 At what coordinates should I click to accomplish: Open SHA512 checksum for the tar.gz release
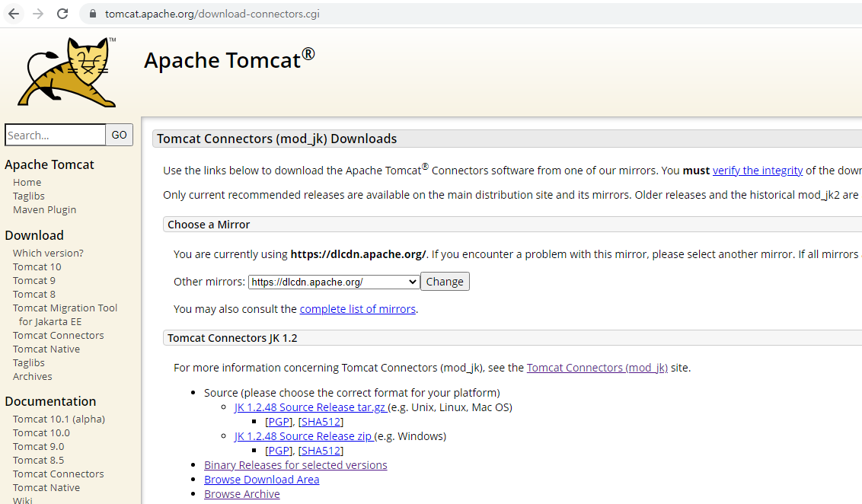coord(321,422)
